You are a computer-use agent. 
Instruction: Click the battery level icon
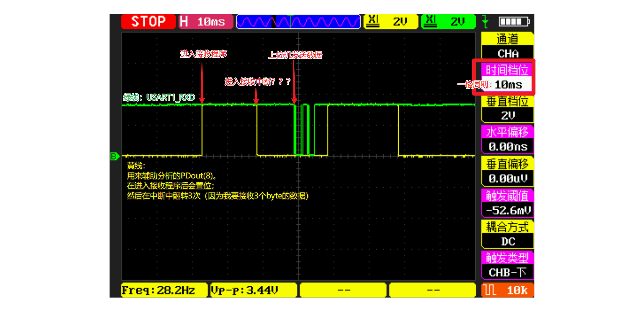[x=514, y=22]
